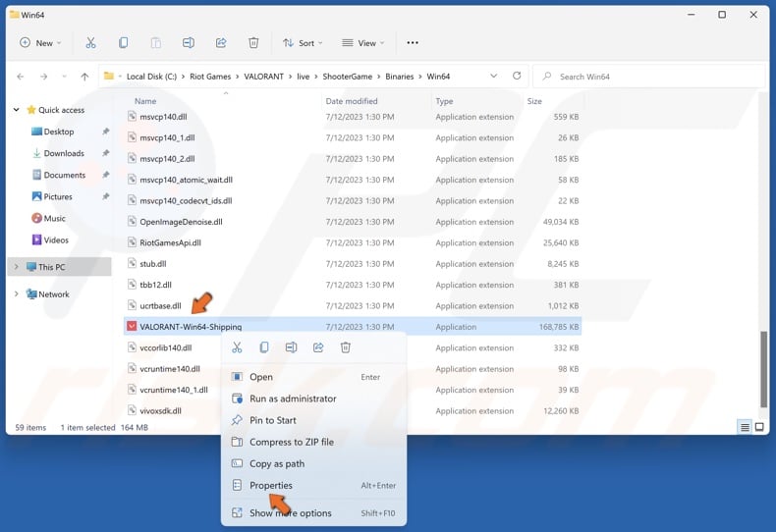Click Local Disk (C:) in the breadcrumb

[x=151, y=77]
